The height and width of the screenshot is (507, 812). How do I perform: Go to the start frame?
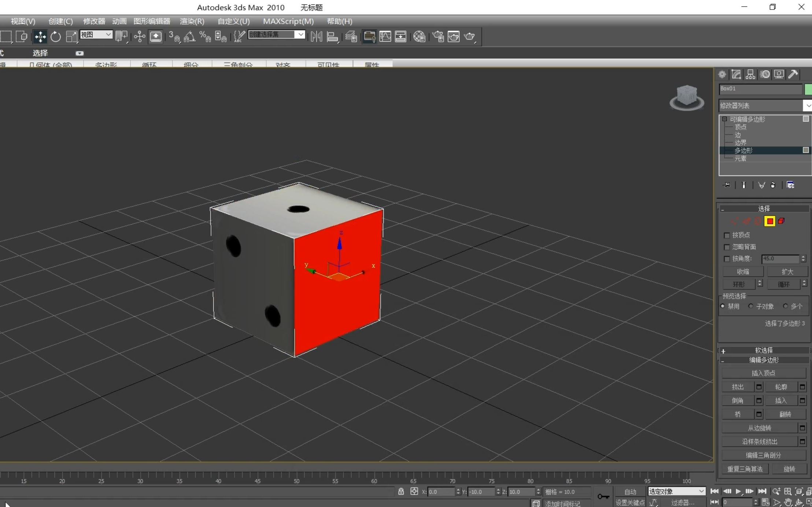click(x=715, y=491)
